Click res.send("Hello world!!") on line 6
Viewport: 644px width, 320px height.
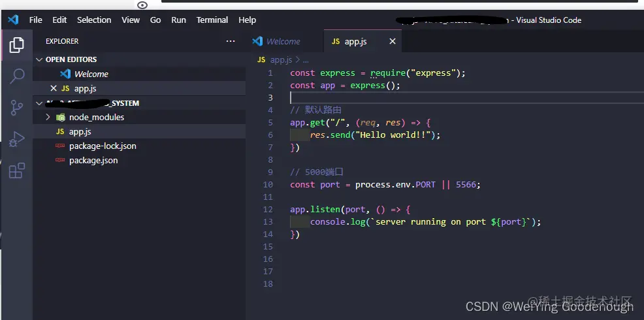(372, 135)
